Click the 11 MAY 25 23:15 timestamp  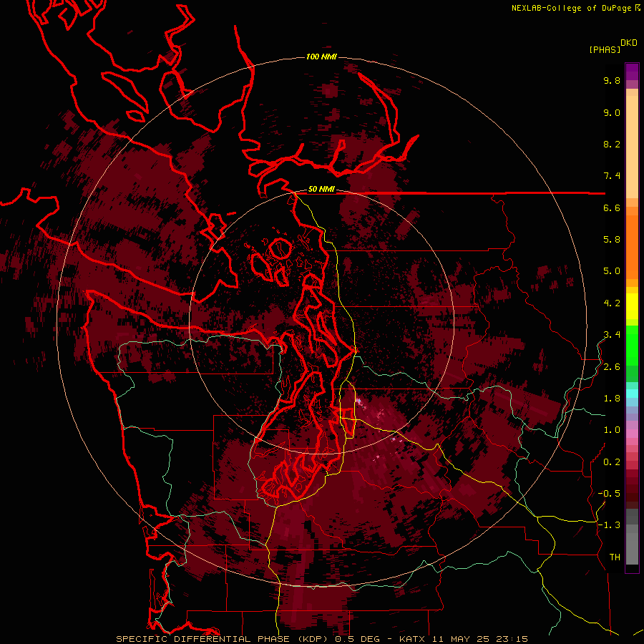tap(479, 639)
